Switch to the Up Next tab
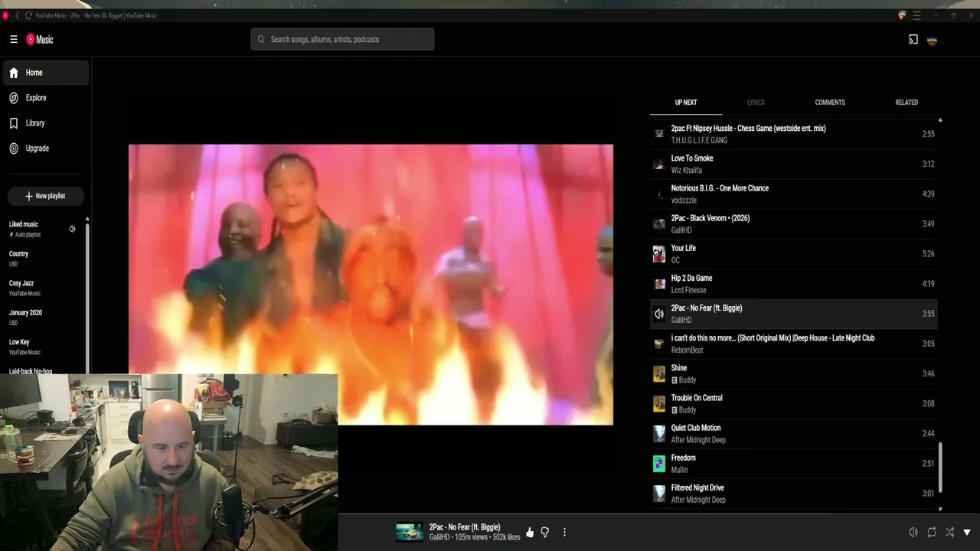Image resolution: width=980 pixels, height=551 pixels. pos(686,103)
